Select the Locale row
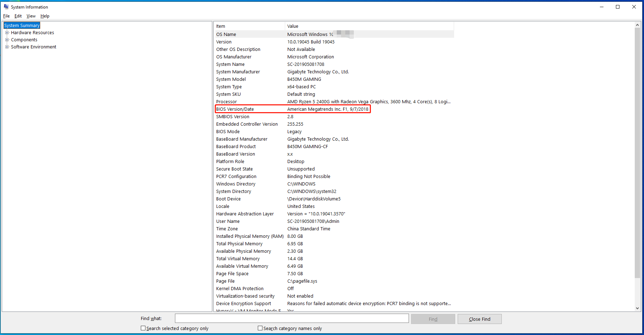 point(334,206)
